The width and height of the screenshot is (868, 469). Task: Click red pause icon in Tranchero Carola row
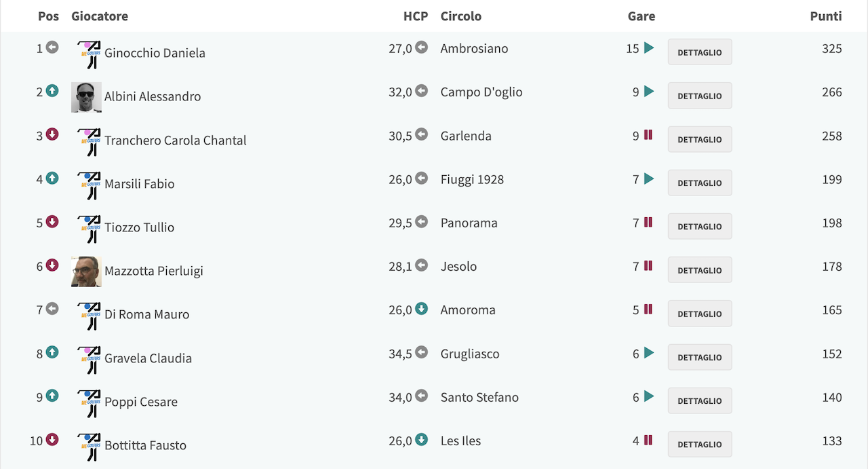[x=648, y=135]
